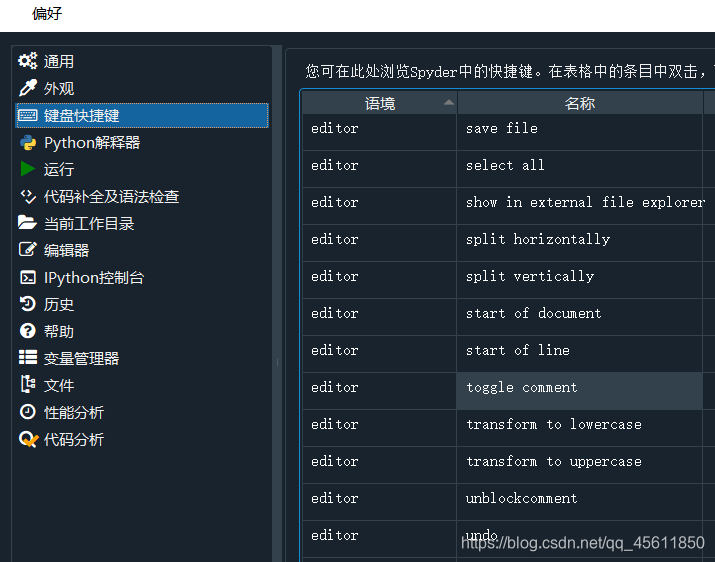Select the 'select all' shortcut row
The width and height of the screenshot is (715, 562).
point(508,169)
